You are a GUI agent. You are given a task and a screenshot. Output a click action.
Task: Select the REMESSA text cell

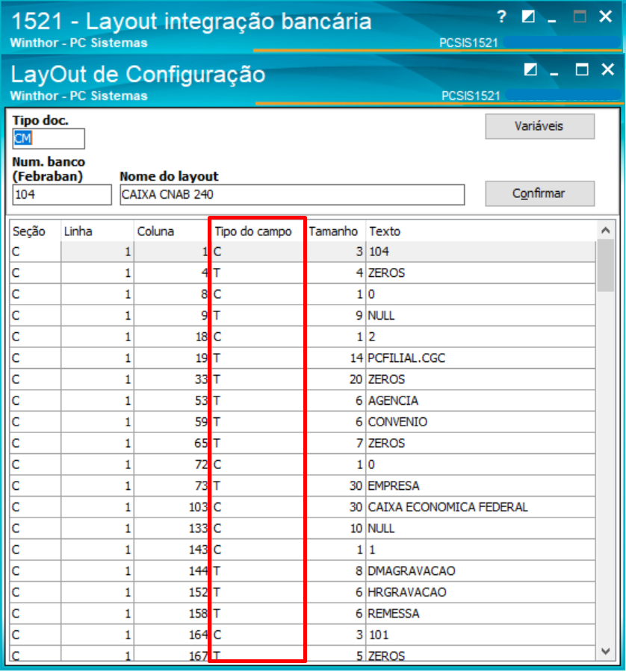[480, 614]
